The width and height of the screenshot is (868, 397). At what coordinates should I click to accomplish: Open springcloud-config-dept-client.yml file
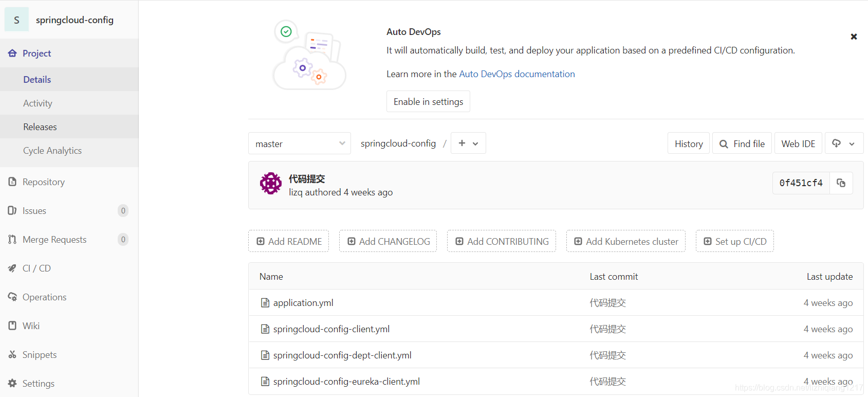point(342,355)
